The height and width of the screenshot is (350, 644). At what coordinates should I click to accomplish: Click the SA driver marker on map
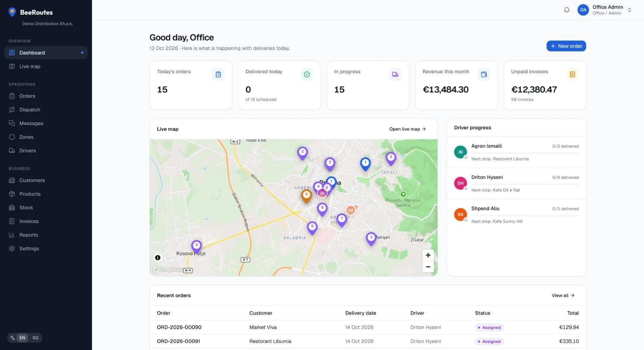pyautogui.click(x=350, y=210)
